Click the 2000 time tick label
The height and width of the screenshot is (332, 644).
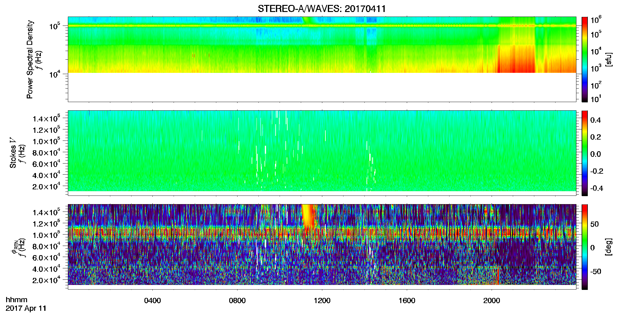coord(492,301)
